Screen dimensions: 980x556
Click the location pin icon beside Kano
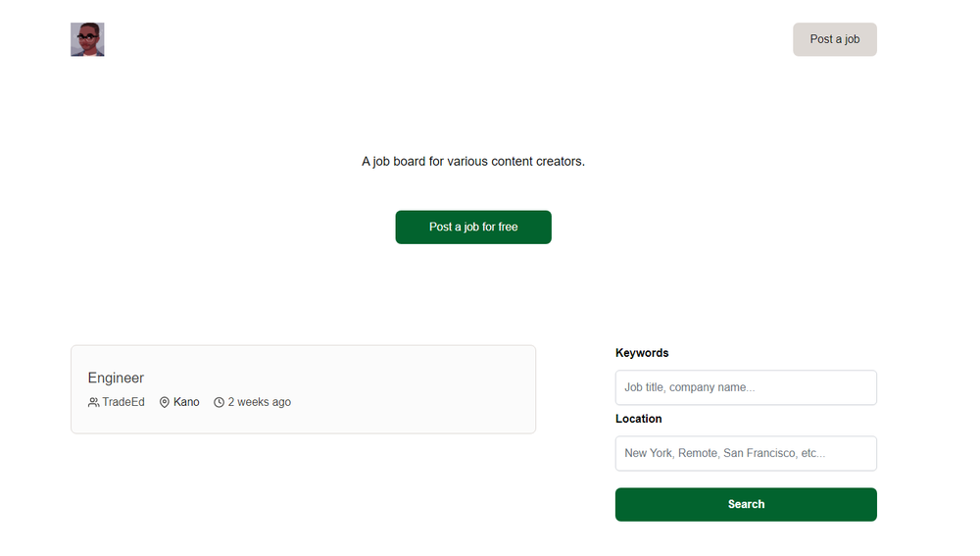[x=165, y=402]
